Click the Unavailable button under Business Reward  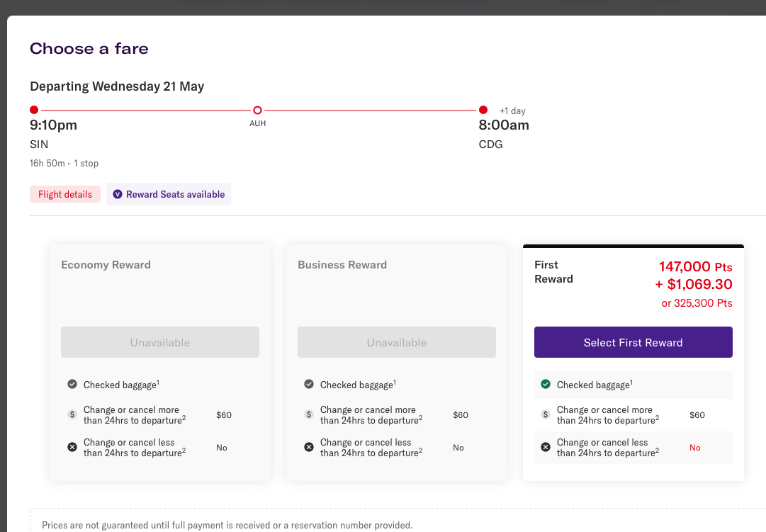click(397, 342)
